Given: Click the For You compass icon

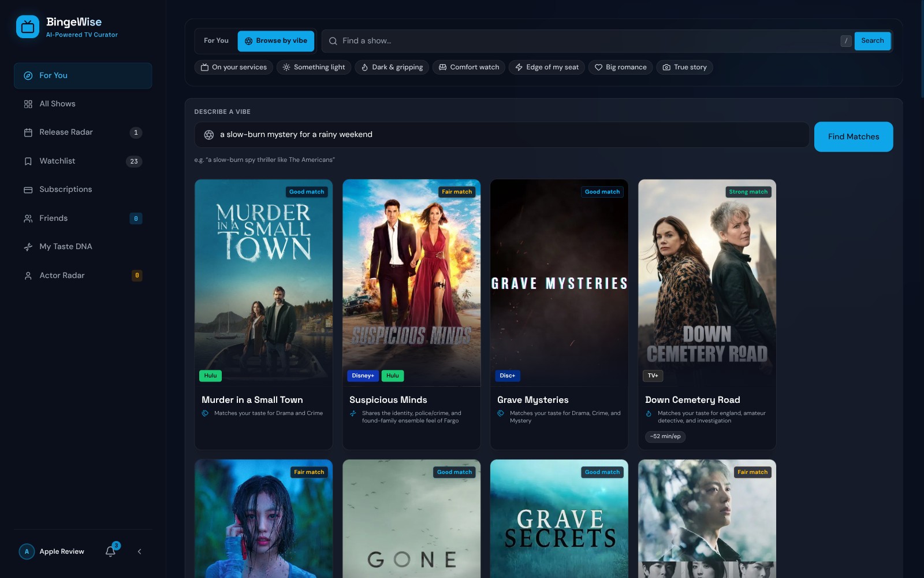Looking at the screenshot, I should pos(28,76).
